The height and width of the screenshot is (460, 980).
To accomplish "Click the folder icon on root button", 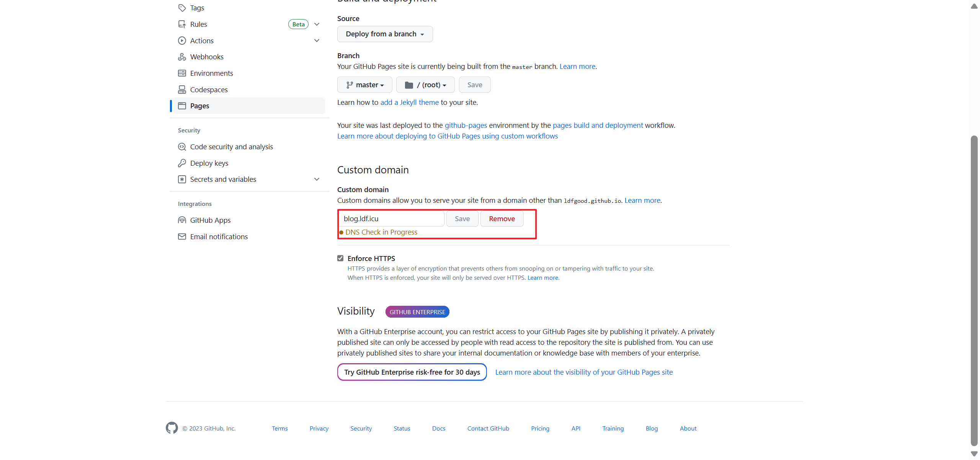I will 409,85.
